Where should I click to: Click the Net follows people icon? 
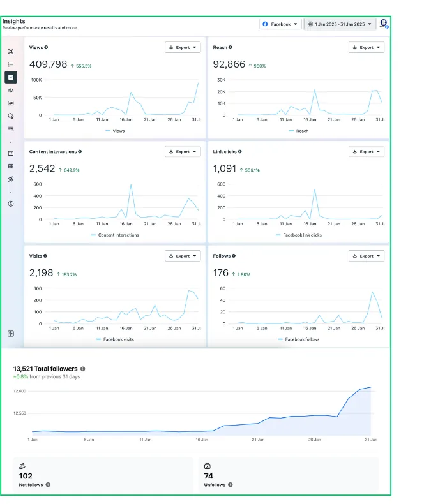pos(22,466)
